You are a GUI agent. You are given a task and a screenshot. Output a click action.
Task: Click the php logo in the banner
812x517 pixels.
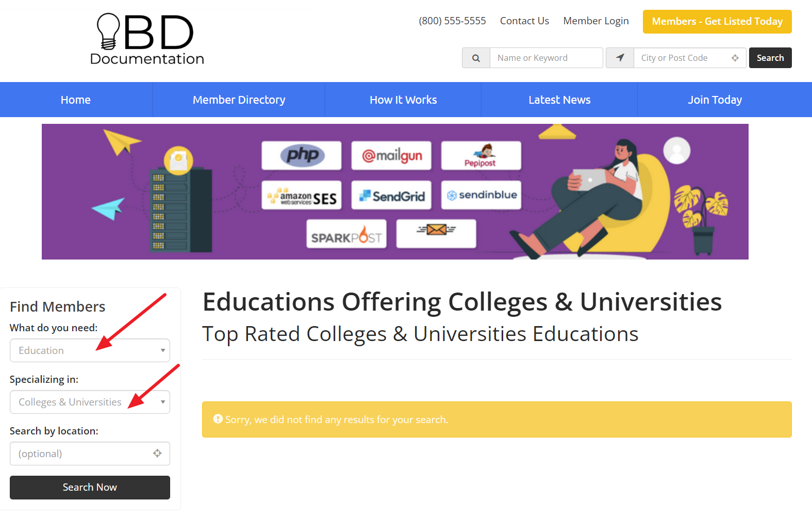coord(302,155)
